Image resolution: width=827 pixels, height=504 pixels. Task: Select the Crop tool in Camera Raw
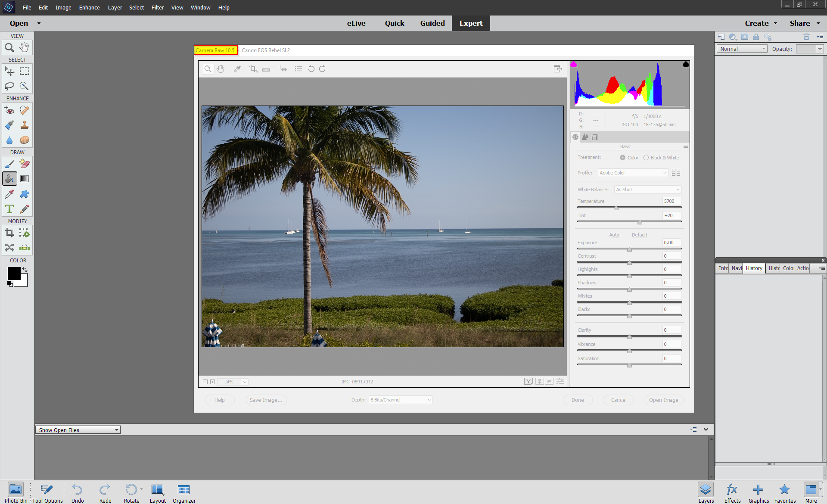point(253,69)
